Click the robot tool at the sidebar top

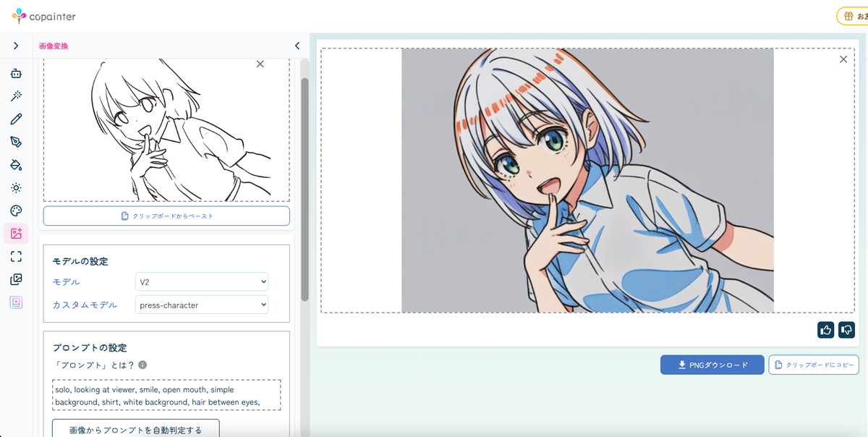16,72
